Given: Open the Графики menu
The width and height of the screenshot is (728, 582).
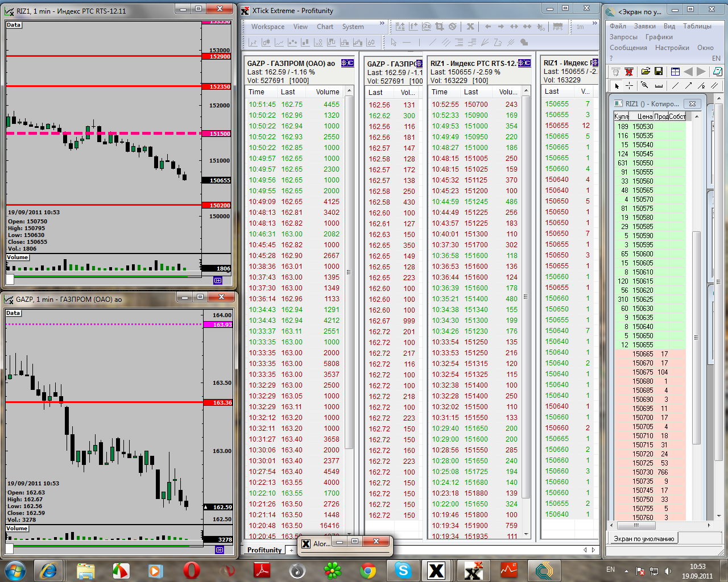Looking at the screenshot, I should 659,37.
